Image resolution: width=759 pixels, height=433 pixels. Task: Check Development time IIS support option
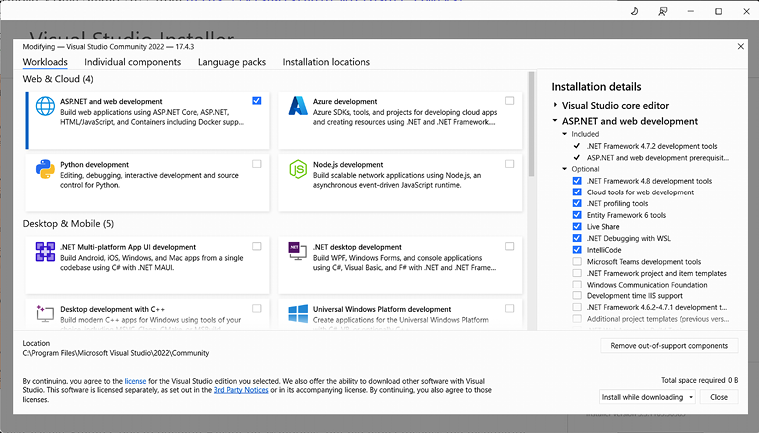(577, 295)
